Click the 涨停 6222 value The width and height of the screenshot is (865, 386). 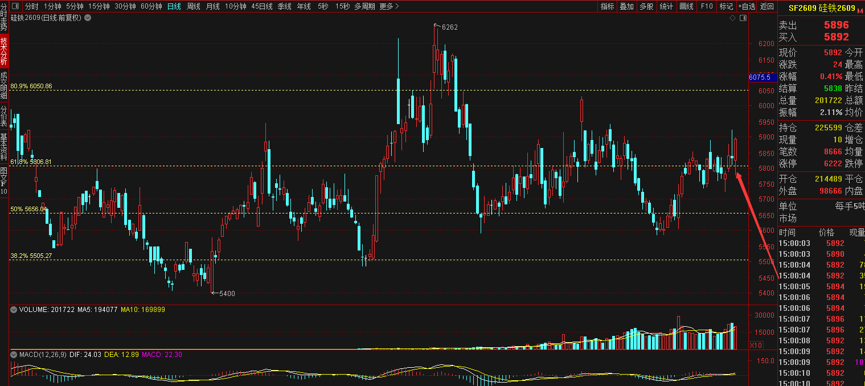pyautogui.click(x=834, y=163)
